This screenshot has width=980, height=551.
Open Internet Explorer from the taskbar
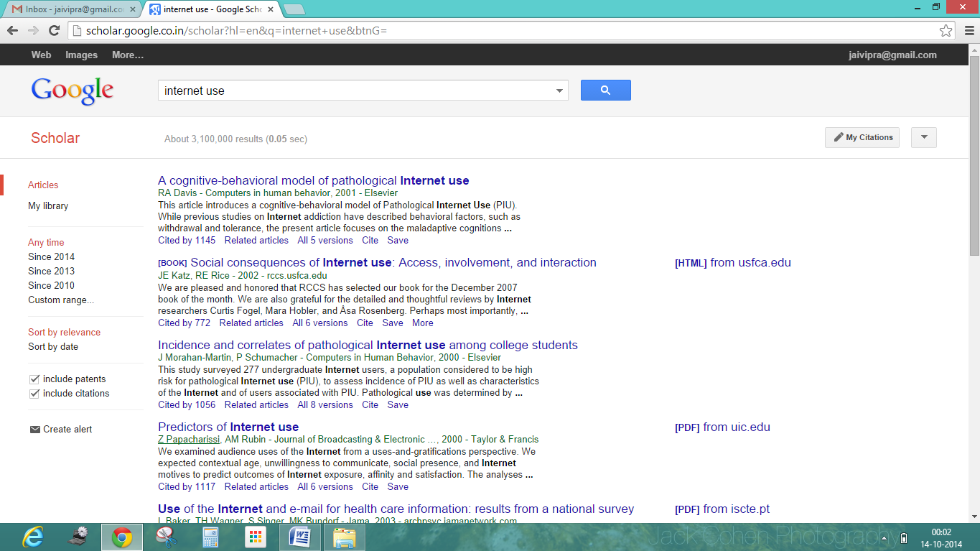[32, 537]
